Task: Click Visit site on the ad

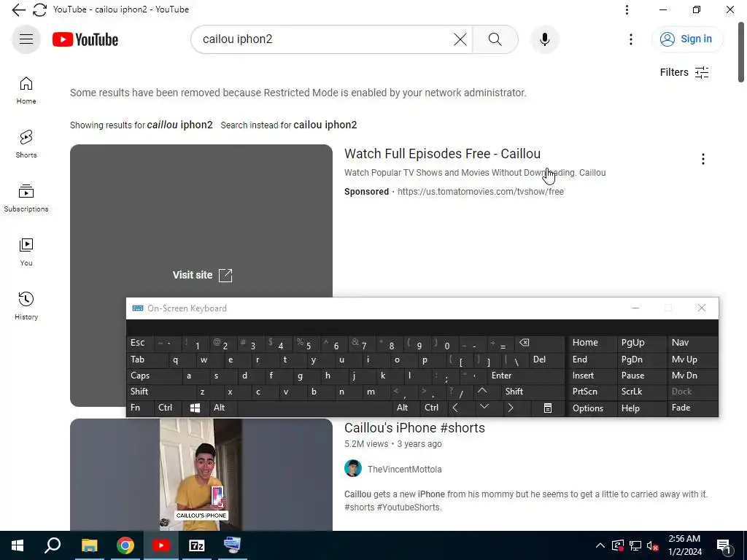Action: (x=203, y=275)
